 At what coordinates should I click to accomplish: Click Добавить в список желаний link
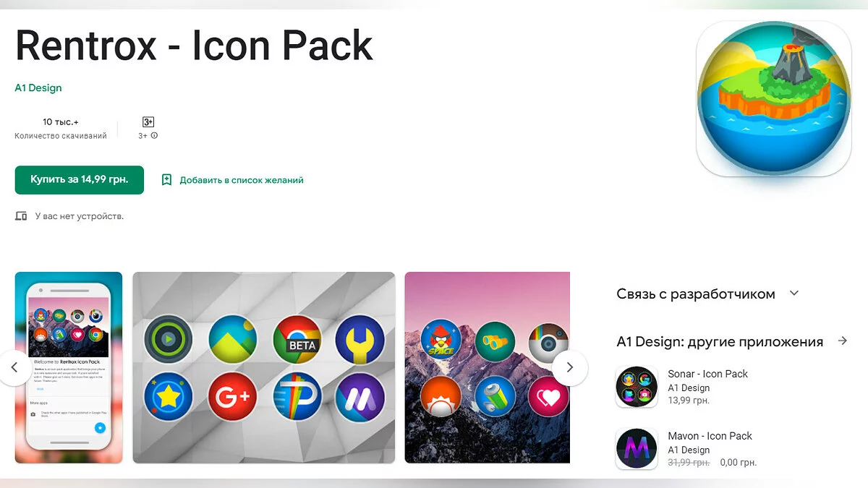pos(242,180)
